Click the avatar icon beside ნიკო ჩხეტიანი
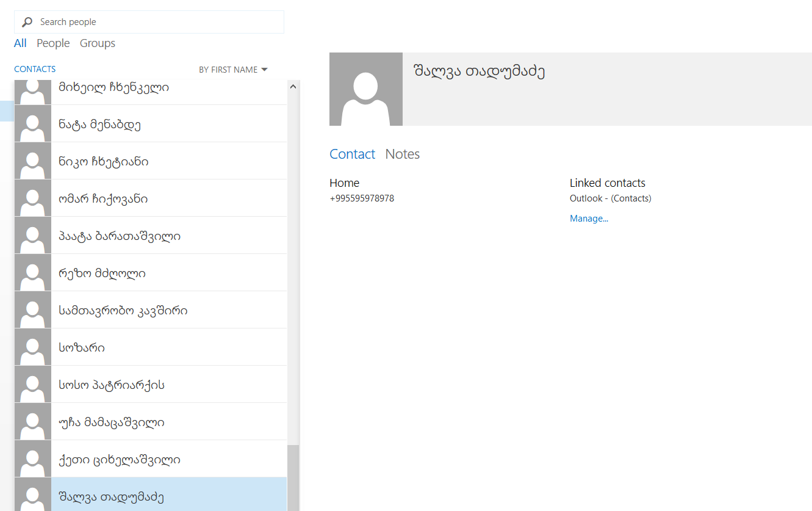812x511 pixels. (x=32, y=161)
